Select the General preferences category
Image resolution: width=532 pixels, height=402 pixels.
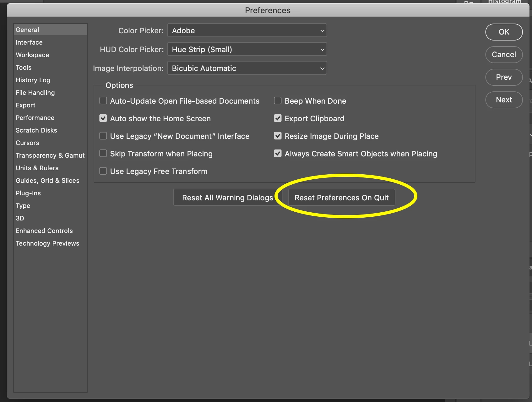click(x=50, y=30)
